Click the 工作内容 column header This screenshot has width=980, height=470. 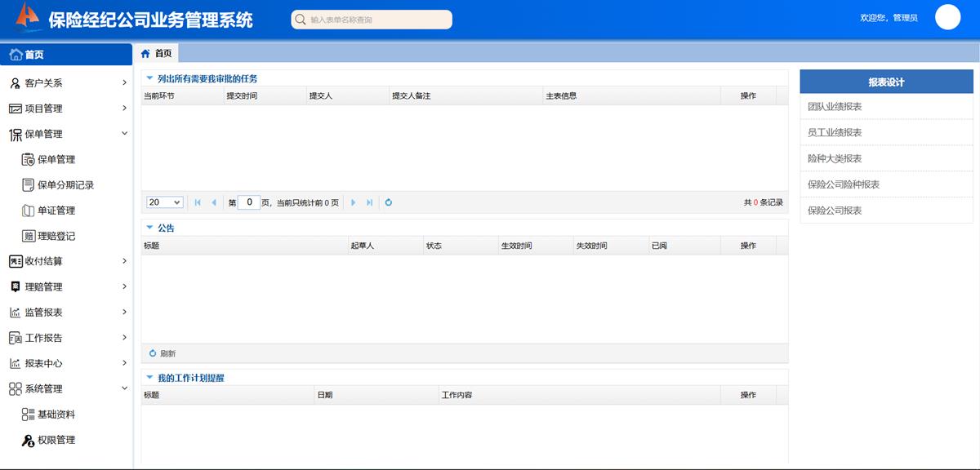coord(580,395)
